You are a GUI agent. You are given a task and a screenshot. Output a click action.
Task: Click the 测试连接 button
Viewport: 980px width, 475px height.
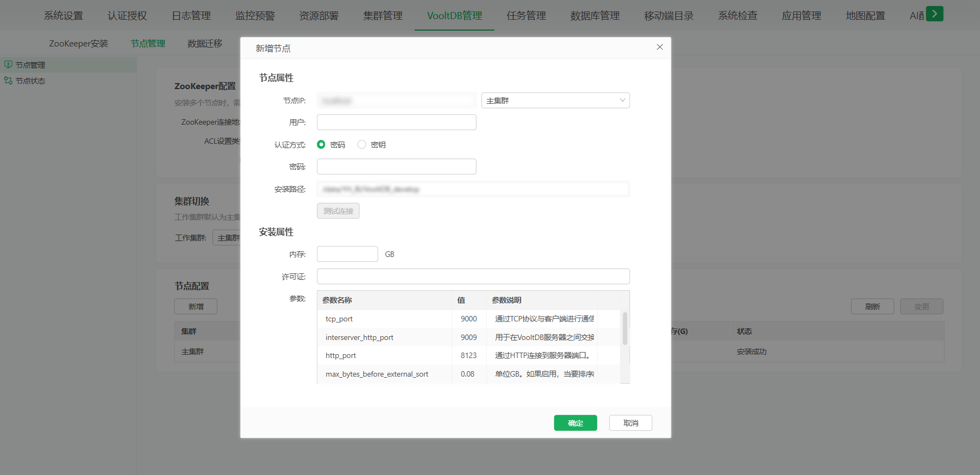pyautogui.click(x=338, y=211)
